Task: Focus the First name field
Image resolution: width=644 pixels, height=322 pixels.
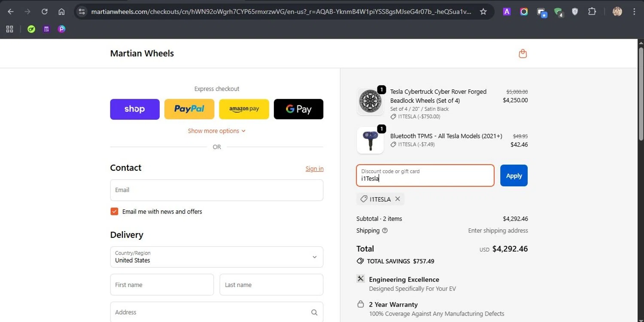Action: point(162,285)
